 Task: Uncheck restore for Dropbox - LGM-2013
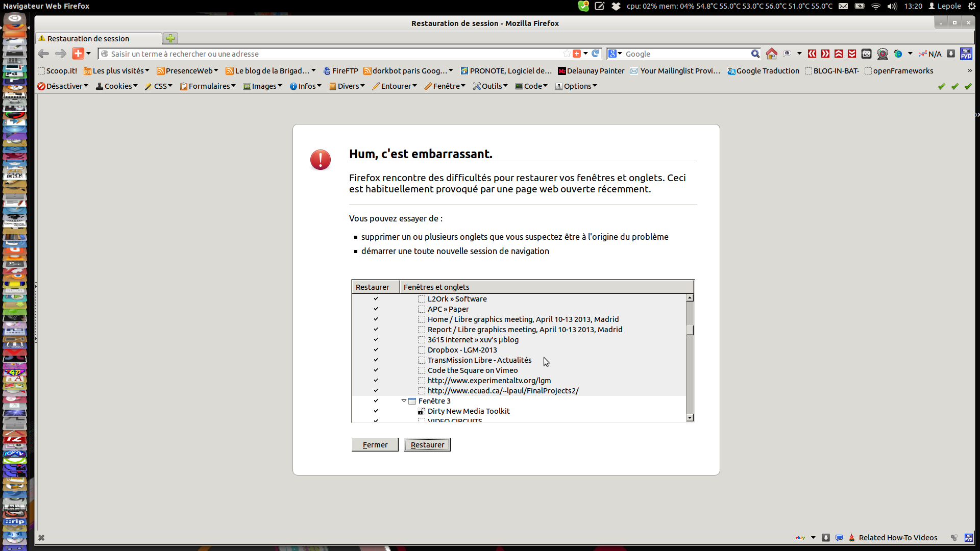376,350
